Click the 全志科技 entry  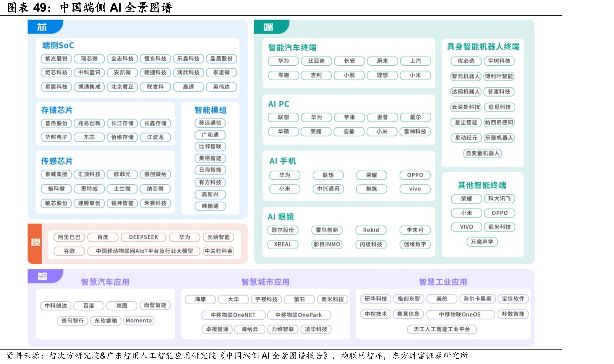[122, 59]
